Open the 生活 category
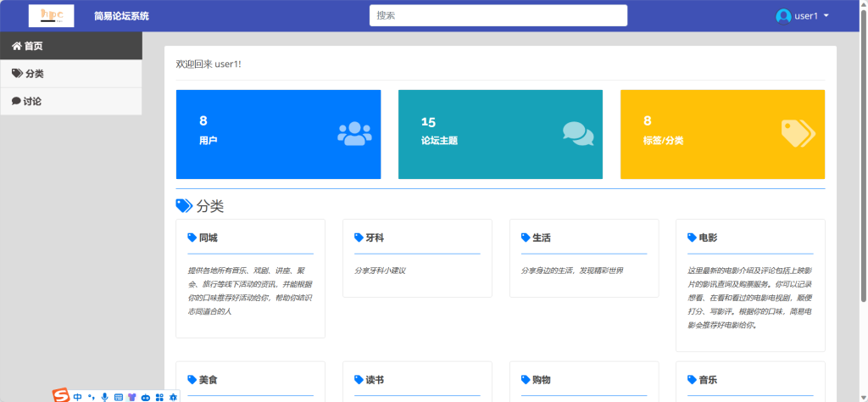Image resolution: width=868 pixels, height=402 pixels. tap(542, 238)
